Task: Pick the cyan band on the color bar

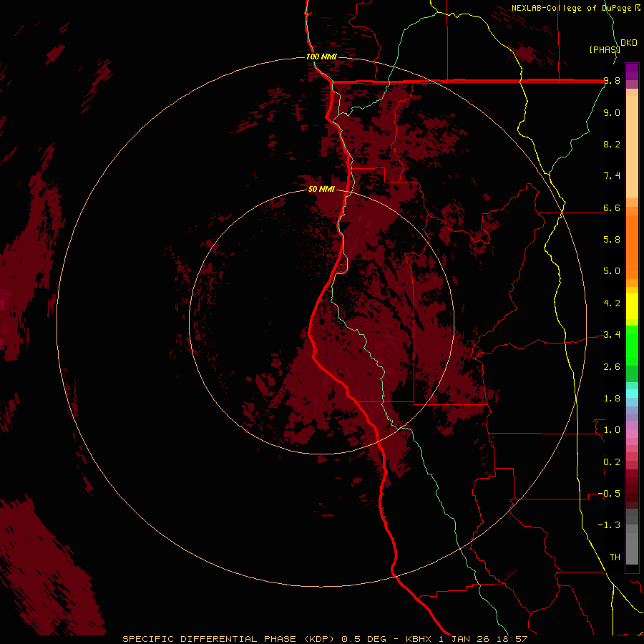Action: (632, 394)
